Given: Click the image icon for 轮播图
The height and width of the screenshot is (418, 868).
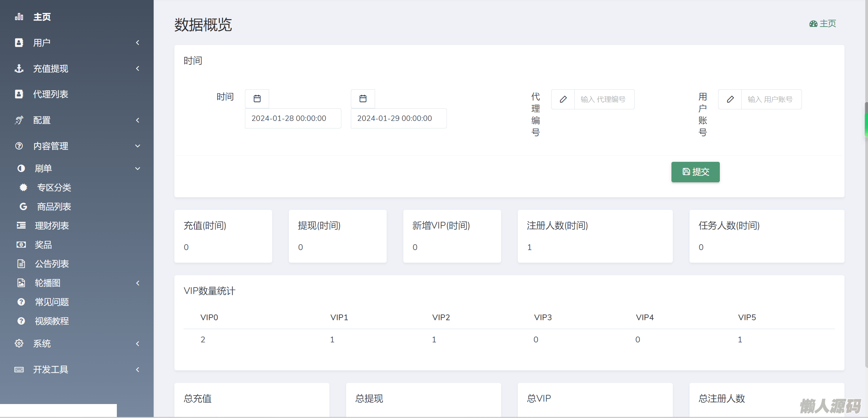Looking at the screenshot, I should point(21,283).
